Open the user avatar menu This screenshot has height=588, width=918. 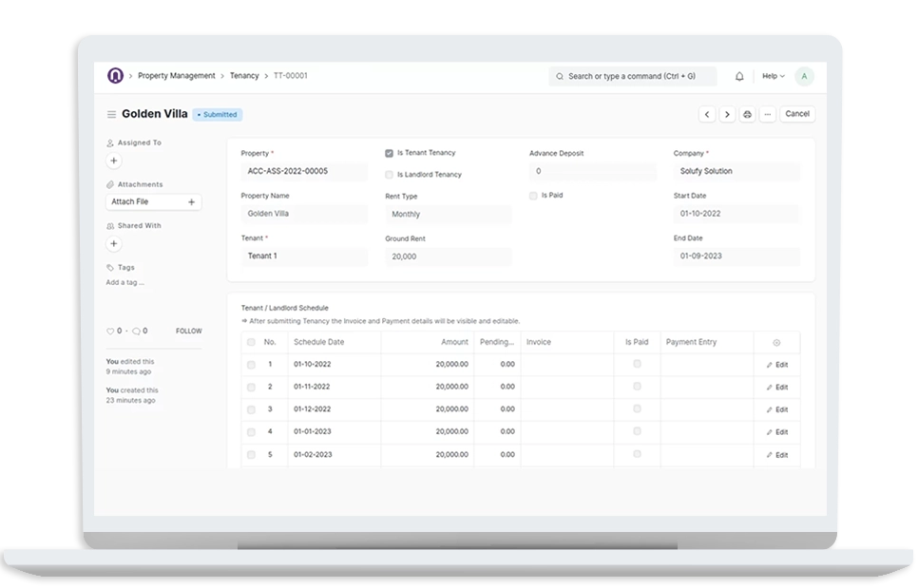click(x=804, y=76)
